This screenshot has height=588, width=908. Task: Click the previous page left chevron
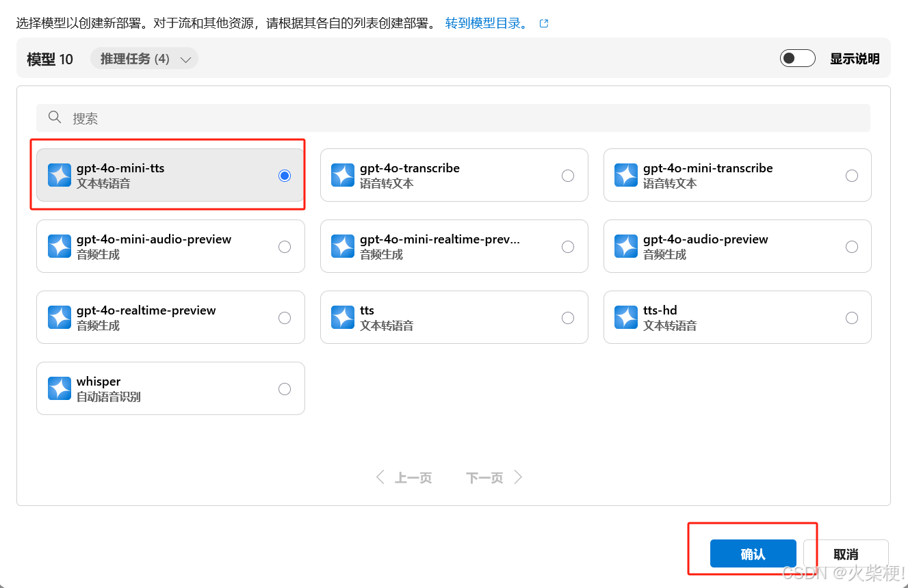point(380,477)
